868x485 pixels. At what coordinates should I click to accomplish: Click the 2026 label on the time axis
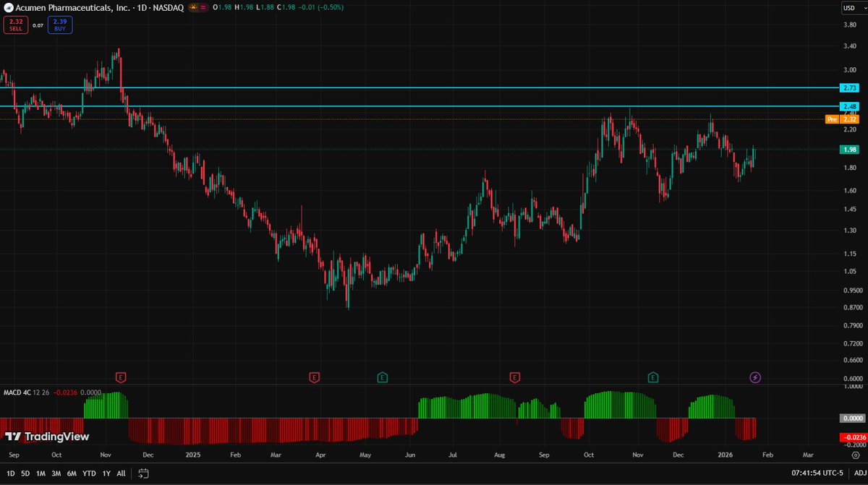[726, 456]
